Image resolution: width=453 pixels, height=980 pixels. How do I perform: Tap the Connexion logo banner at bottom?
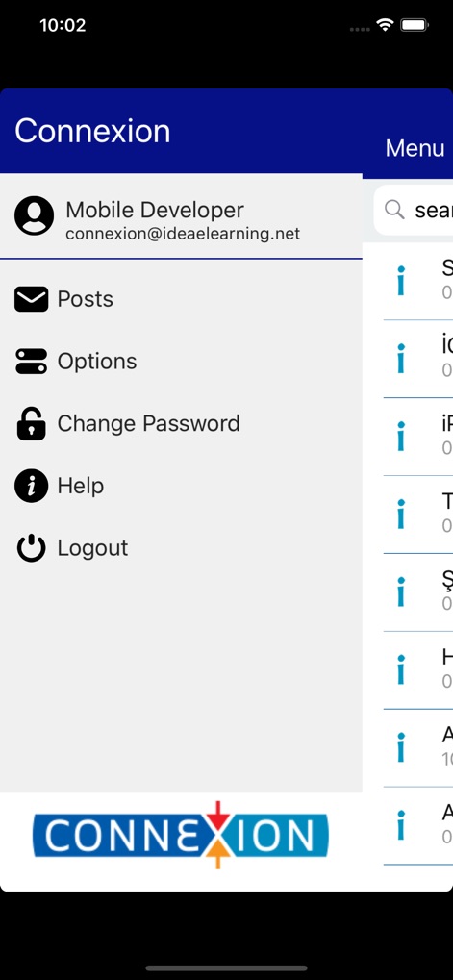181,835
